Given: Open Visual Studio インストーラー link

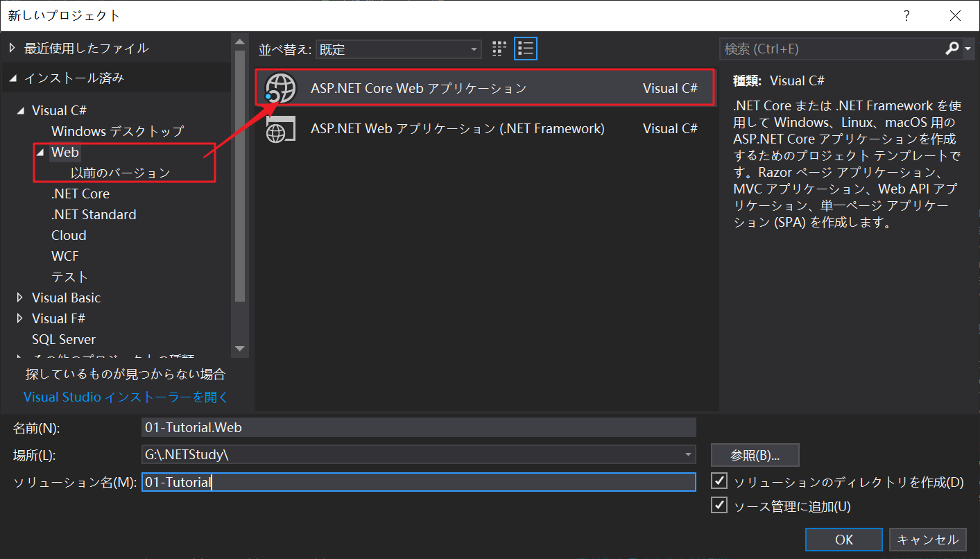Looking at the screenshot, I should pos(126,397).
